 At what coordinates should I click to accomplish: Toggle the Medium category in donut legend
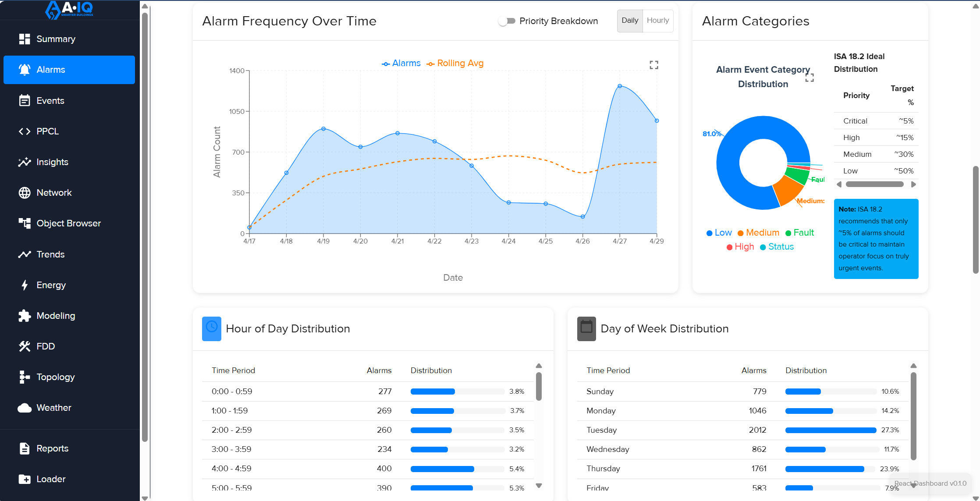tap(758, 233)
